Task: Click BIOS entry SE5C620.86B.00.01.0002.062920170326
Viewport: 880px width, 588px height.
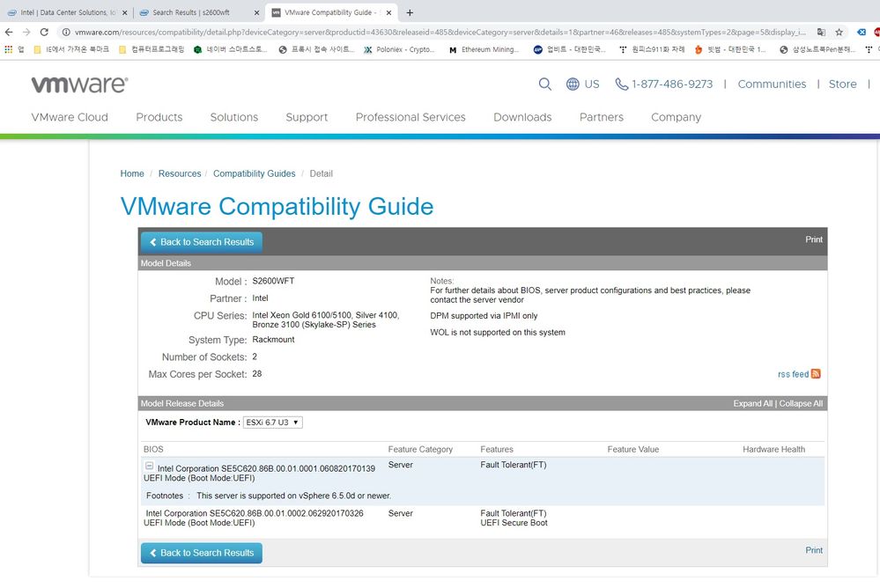Action: pyautogui.click(x=255, y=513)
